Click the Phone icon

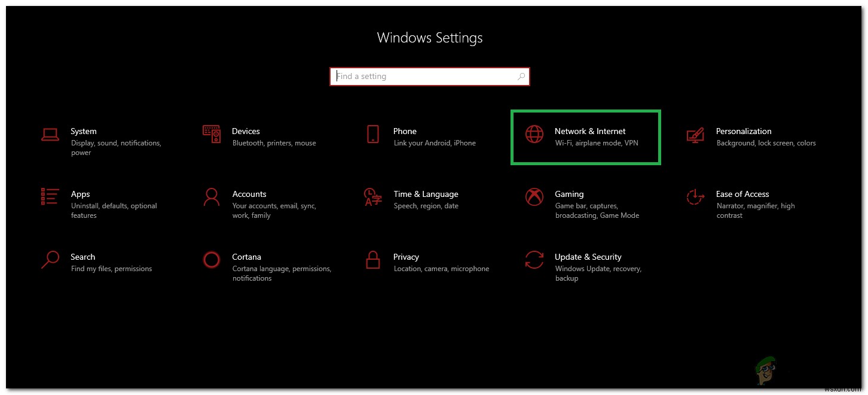tap(373, 134)
